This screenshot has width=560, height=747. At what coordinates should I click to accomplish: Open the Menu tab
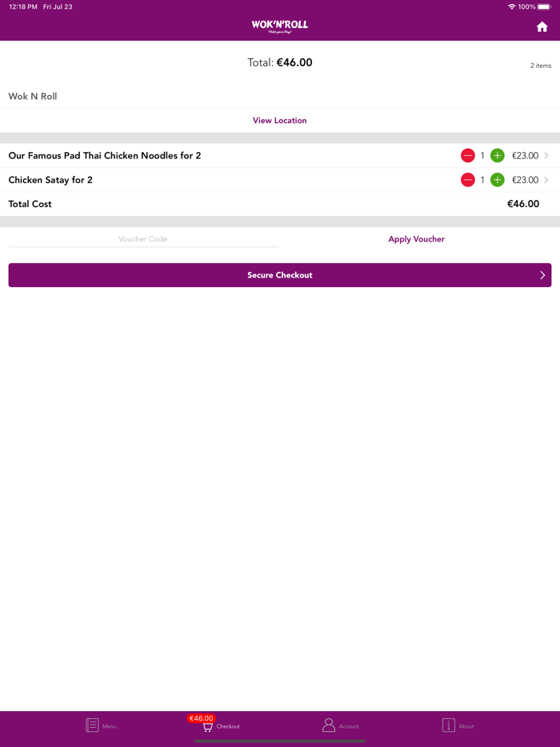(101, 725)
